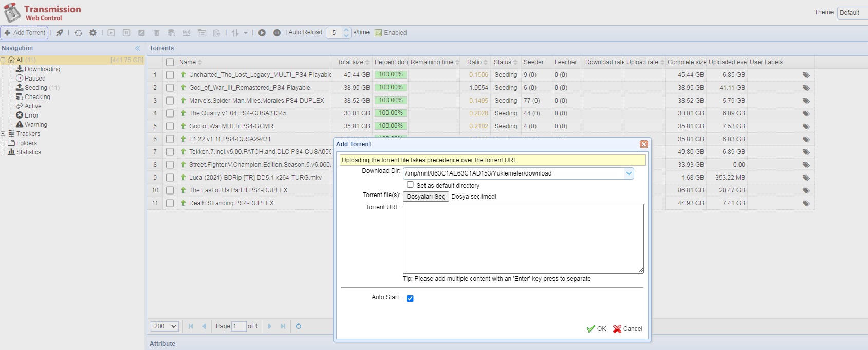Image resolution: width=868 pixels, height=350 pixels.
Task: Uncheck the Auto Start checkbox
Action: click(x=410, y=298)
